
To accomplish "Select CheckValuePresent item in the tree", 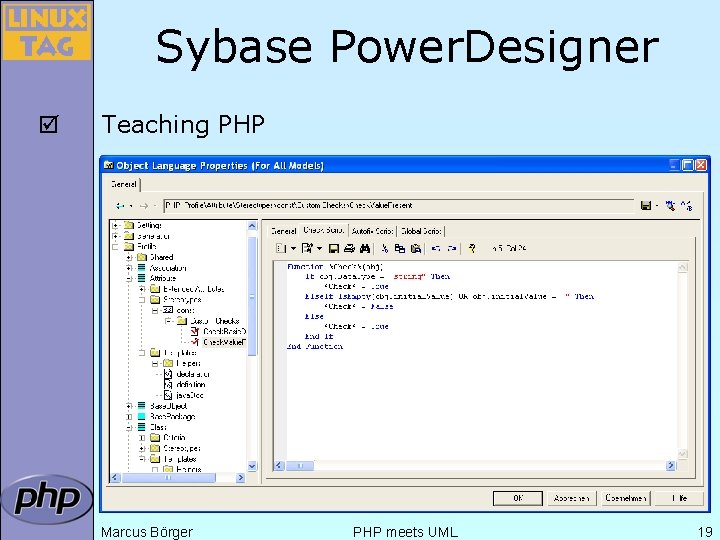I will [x=225, y=342].
